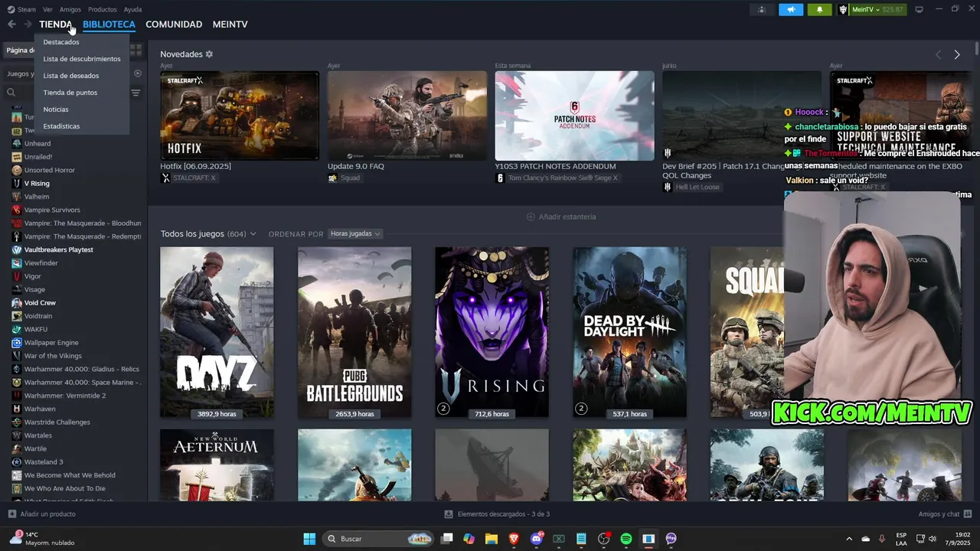Open the green notifications bell
The image size is (980, 551).
(819, 9)
